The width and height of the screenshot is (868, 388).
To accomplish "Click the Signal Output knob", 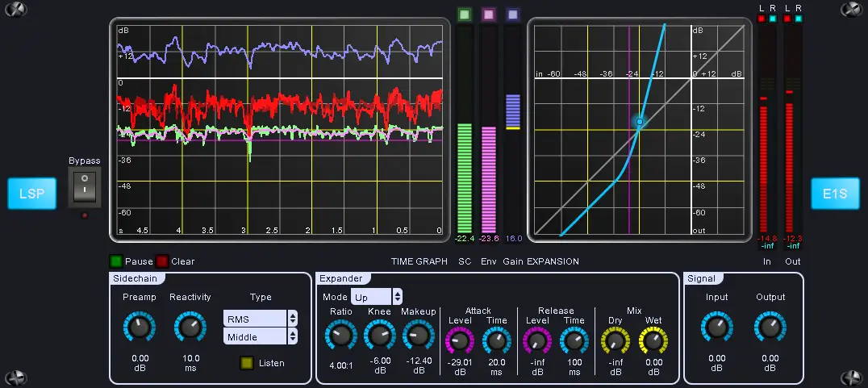I will [770, 327].
